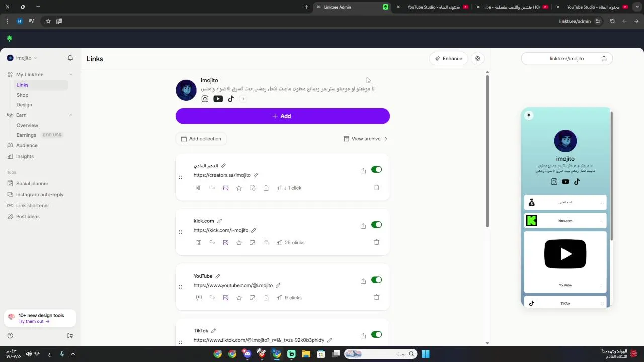The height and width of the screenshot is (362, 644).
Task: Share the YouTube link
Action: [363, 281]
